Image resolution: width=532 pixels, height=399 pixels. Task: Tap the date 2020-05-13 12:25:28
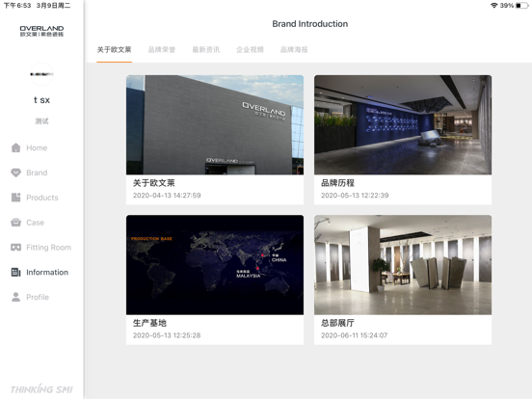click(167, 335)
